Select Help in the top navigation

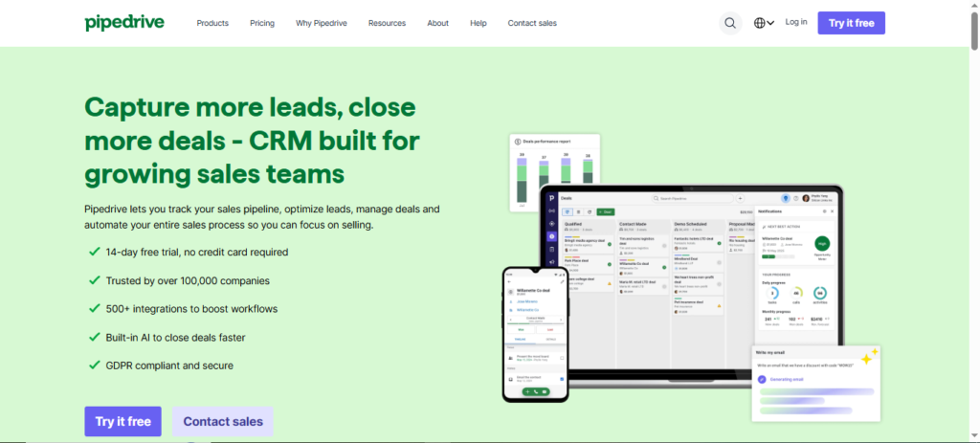[479, 23]
